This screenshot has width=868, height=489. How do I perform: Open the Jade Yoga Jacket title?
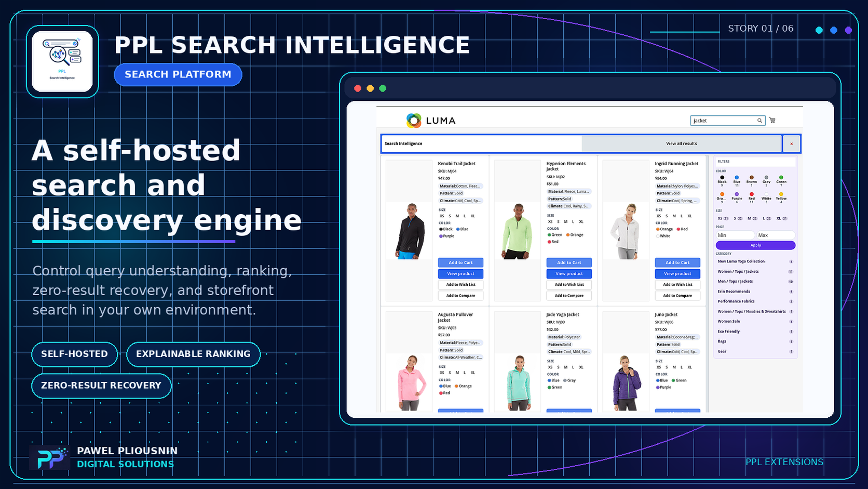coord(562,314)
